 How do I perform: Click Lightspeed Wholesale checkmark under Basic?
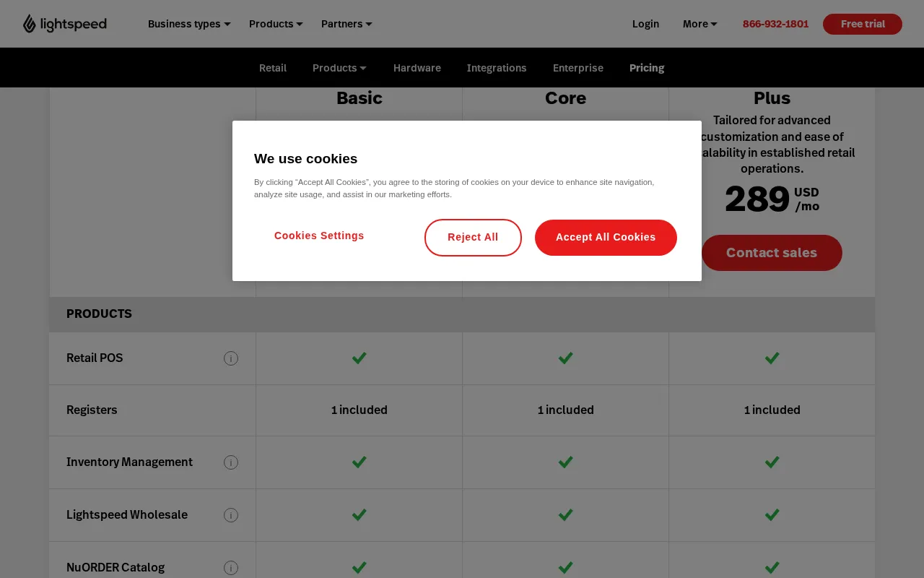359,514
